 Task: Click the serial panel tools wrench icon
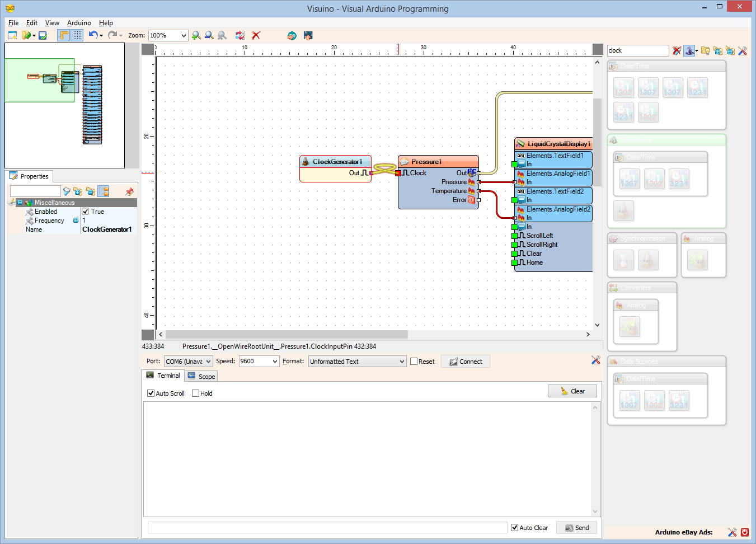tap(595, 360)
